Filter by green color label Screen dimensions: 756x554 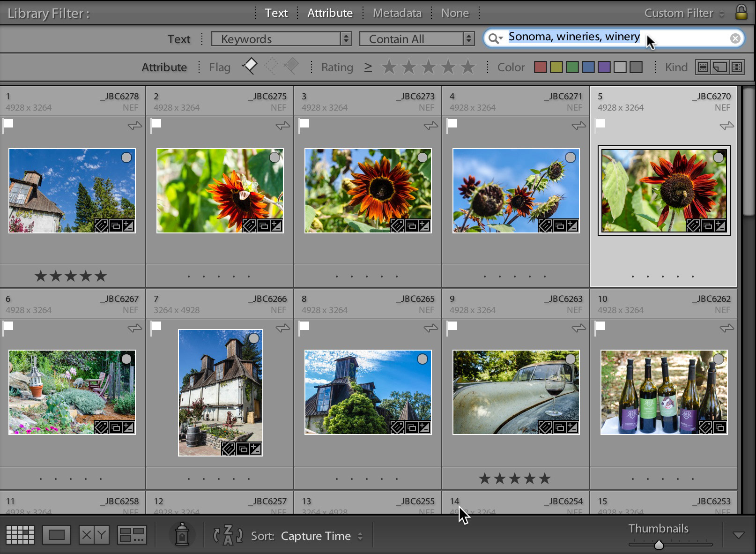point(572,67)
